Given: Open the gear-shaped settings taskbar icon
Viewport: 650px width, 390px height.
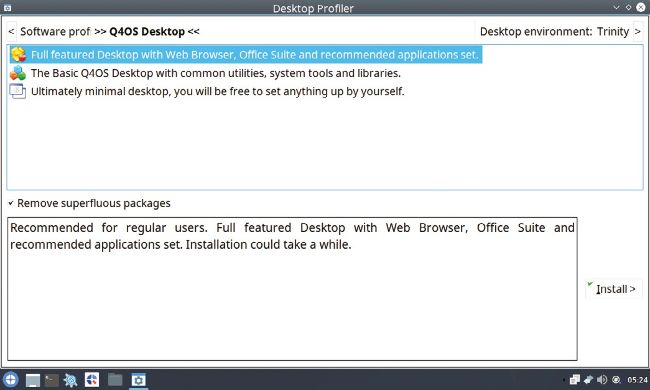Looking at the screenshot, I should [x=71, y=380].
